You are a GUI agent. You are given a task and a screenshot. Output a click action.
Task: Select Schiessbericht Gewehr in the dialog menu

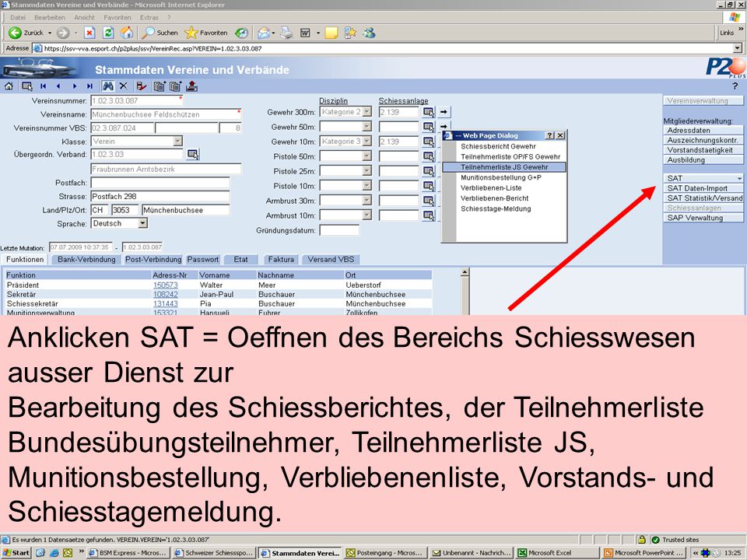click(498, 147)
